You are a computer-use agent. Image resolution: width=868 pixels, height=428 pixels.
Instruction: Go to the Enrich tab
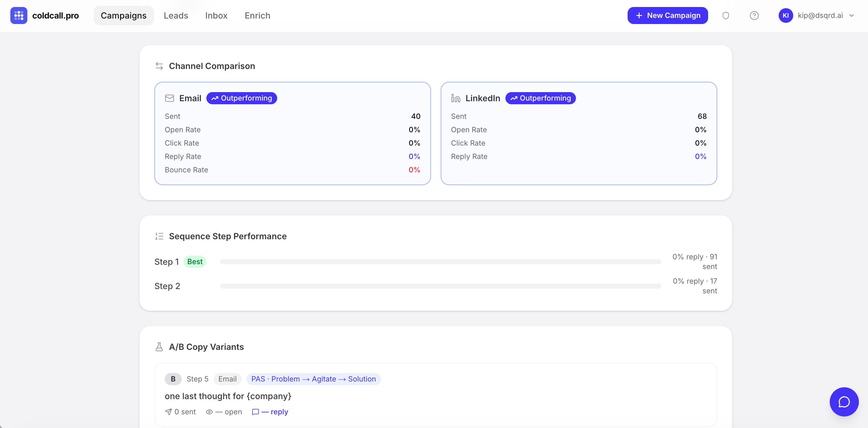257,16
